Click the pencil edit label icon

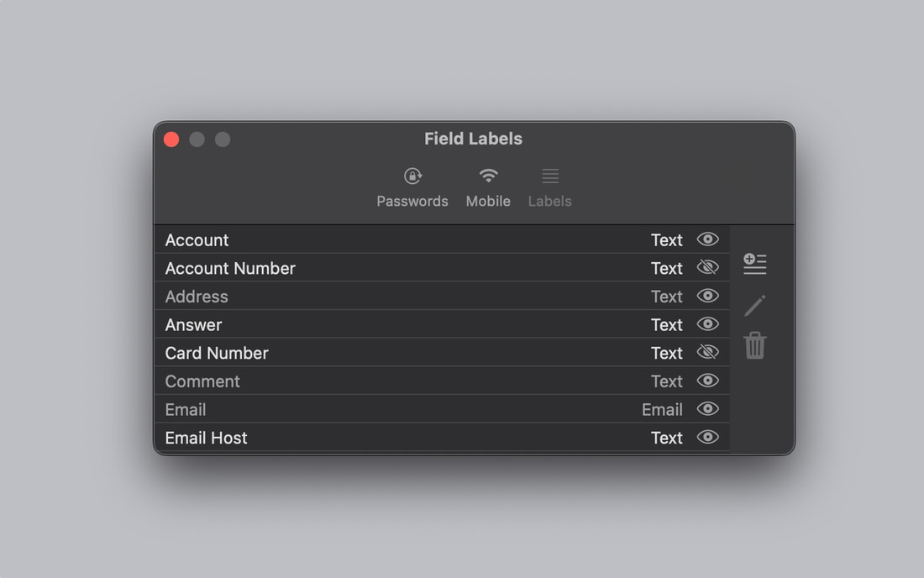755,305
